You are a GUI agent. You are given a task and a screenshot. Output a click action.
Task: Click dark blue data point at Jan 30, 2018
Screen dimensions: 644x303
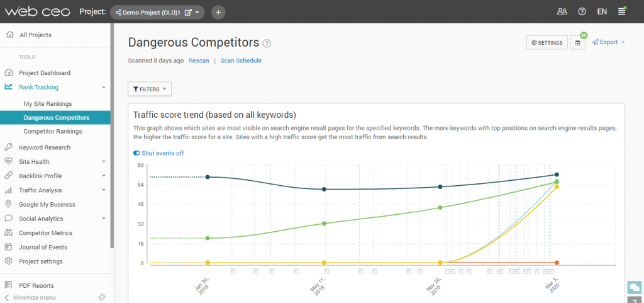[208, 177]
